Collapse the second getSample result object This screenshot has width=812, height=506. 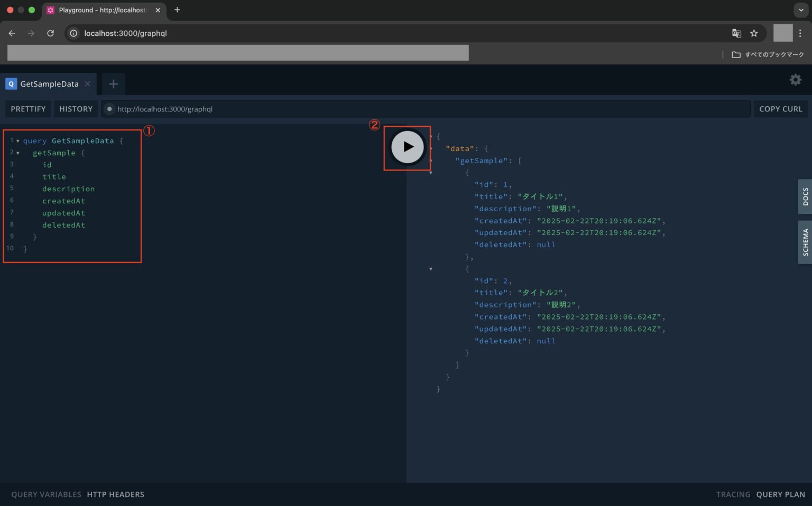(x=430, y=269)
